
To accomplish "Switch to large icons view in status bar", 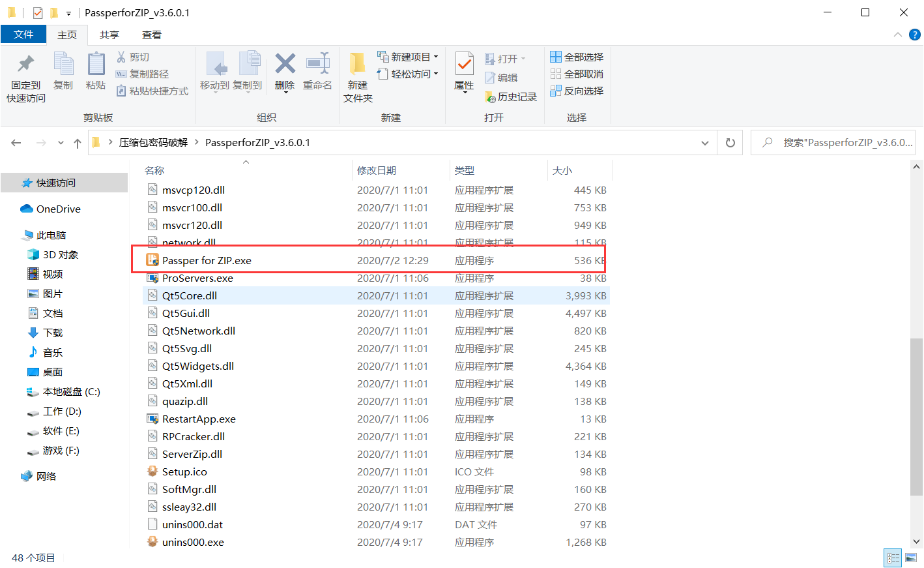I will pyautogui.click(x=910, y=558).
